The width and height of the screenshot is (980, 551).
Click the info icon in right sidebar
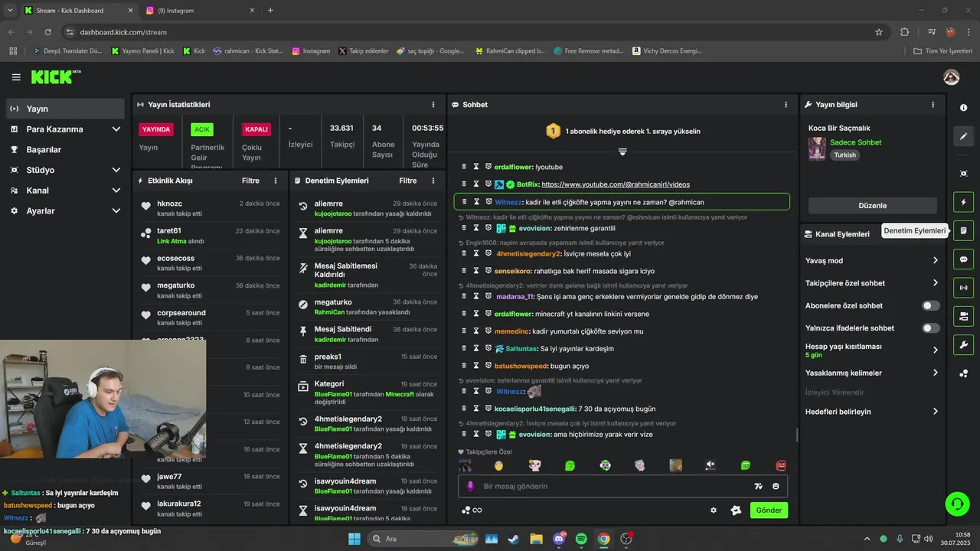tap(964, 108)
